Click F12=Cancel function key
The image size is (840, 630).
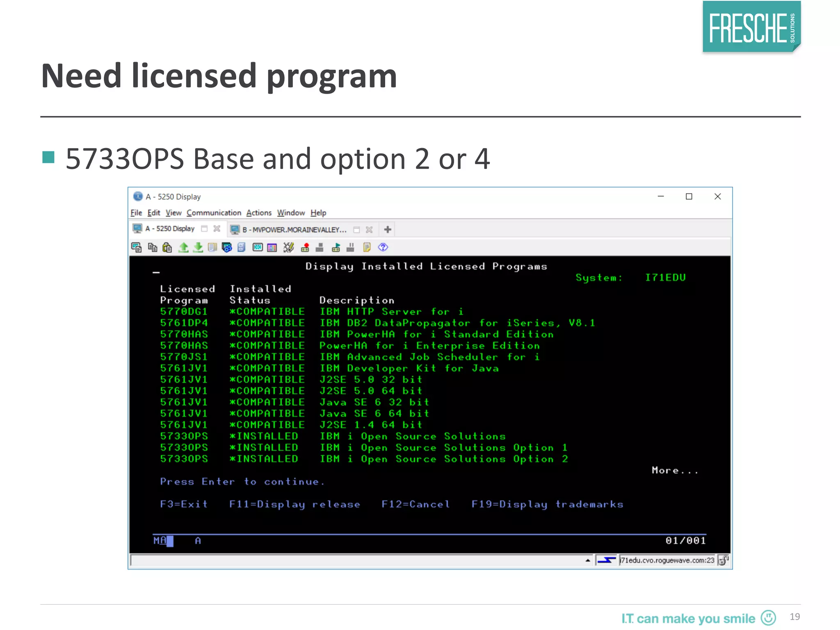pyautogui.click(x=415, y=504)
